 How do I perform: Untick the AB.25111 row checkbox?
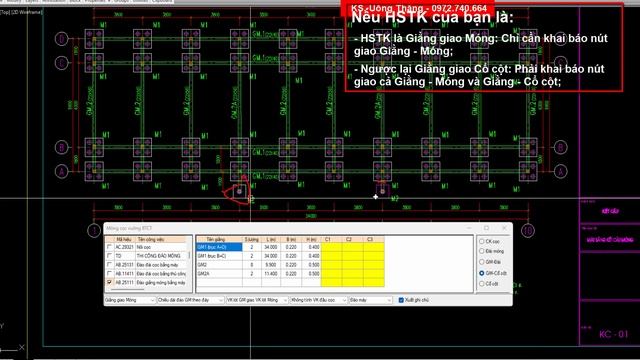click(x=109, y=282)
